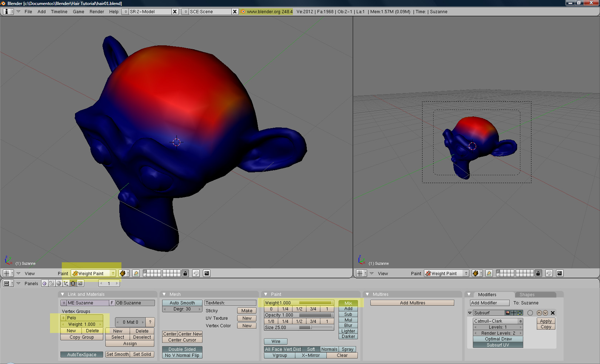Open the Render menu
Screen dimensions: 600x364
[x=97, y=11]
